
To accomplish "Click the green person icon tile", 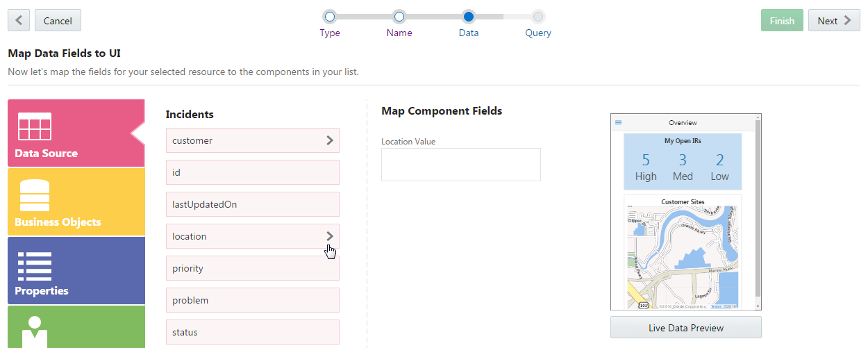I will pyautogui.click(x=35, y=331).
